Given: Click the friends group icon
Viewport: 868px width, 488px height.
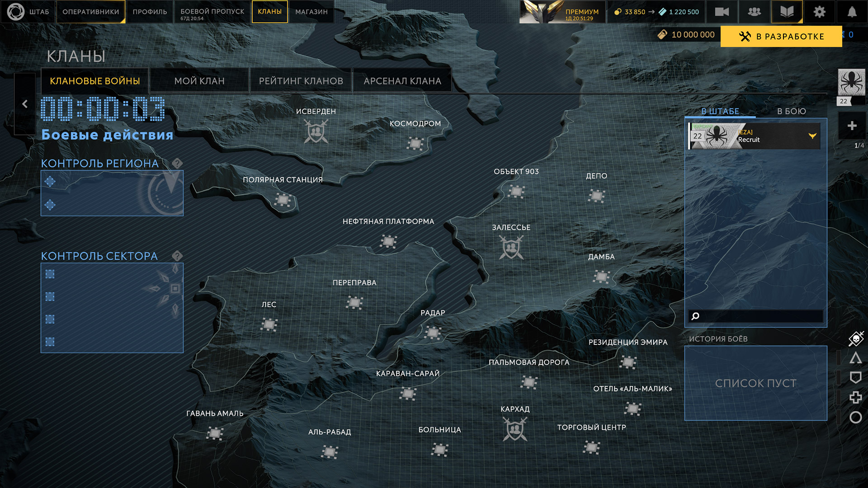Looking at the screenshot, I should tap(754, 12).
